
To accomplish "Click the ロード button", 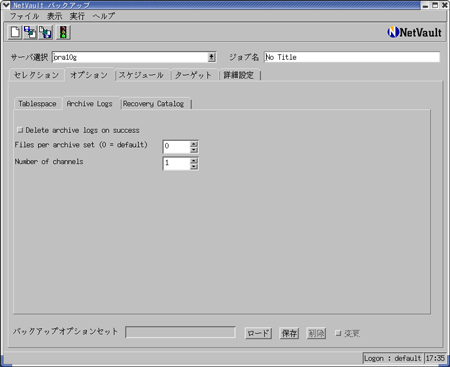I will [258, 333].
